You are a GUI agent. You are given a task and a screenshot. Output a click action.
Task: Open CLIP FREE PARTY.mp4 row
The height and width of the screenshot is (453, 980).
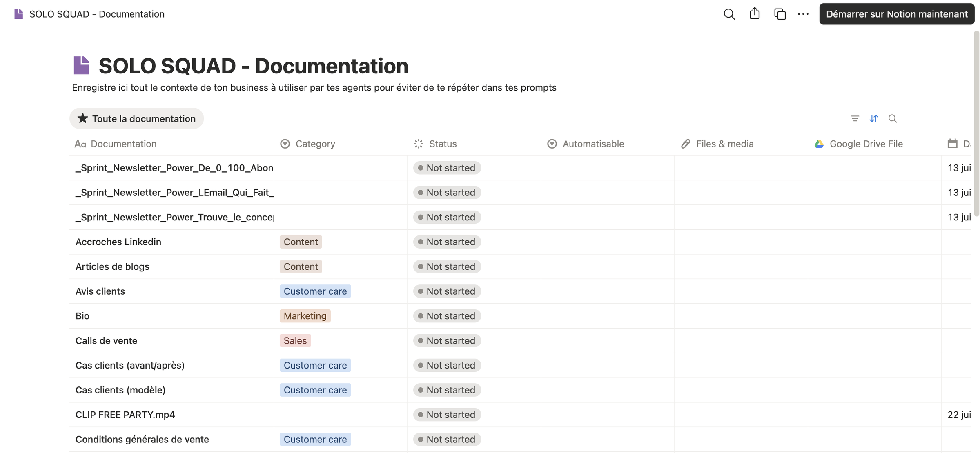pos(125,415)
